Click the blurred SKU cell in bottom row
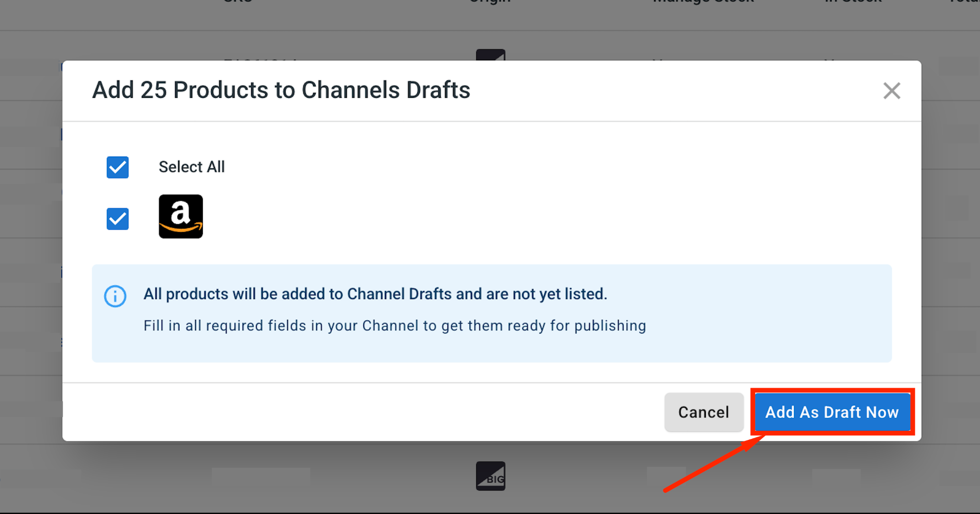The width and height of the screenshot is (980, 514). (x=261, y=477)
